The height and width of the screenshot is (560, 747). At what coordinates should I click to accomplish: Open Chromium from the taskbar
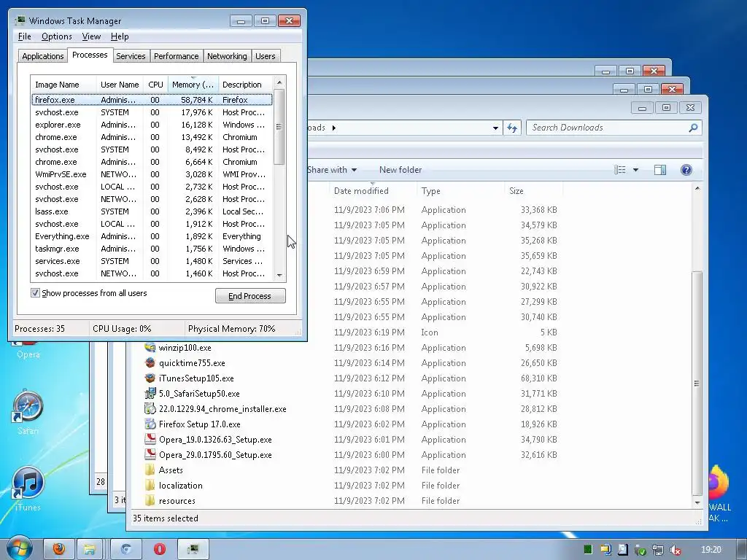[x=126, y=550]
